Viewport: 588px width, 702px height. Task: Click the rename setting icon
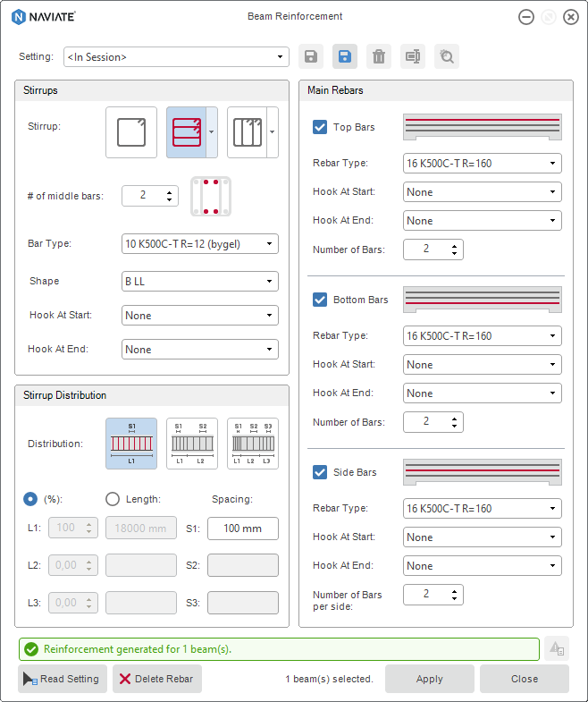[x=413, y=57]
